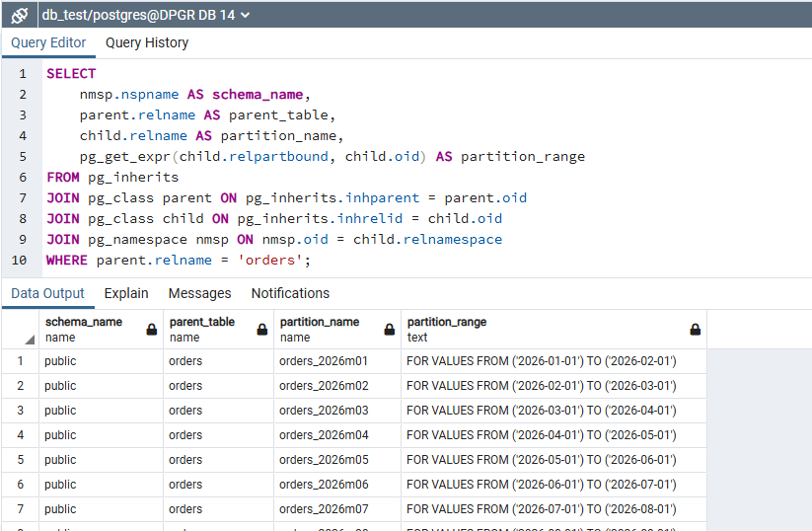Image resolution: width=812 pixels, height=531 pixels.
Task: Click range cell FROM '2026-04-01' TO '2026-05-01'
Action: point(554,435)
